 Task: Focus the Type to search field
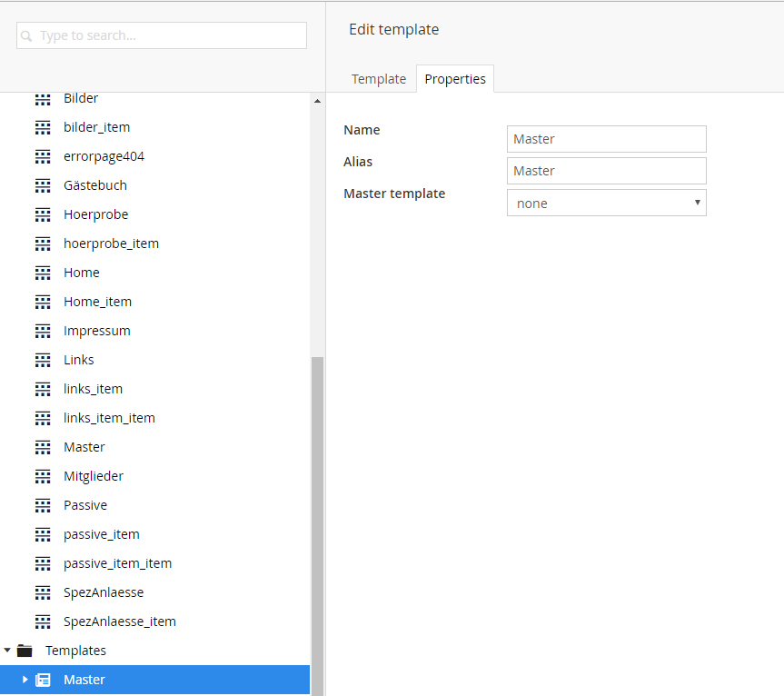pos(162,35)
